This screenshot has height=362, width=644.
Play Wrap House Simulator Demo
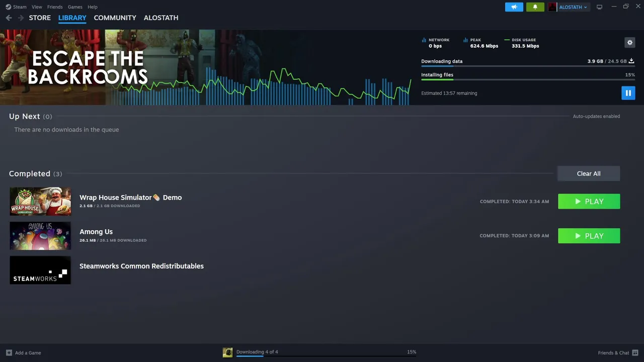(589, 201)
